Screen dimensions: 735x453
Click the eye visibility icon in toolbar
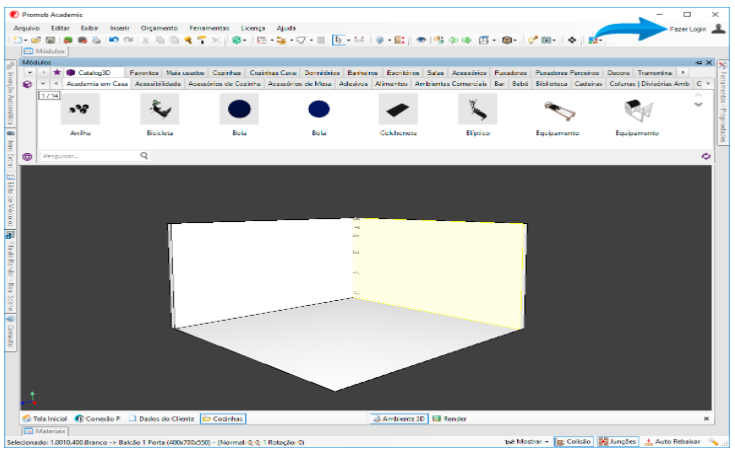click(421, 40)
